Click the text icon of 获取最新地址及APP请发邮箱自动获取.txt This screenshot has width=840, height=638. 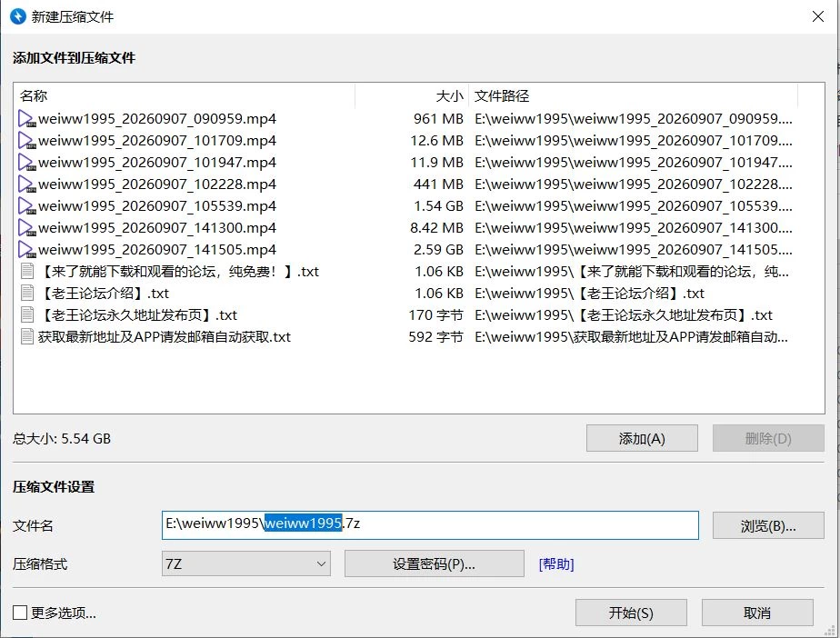click(26, 337)
